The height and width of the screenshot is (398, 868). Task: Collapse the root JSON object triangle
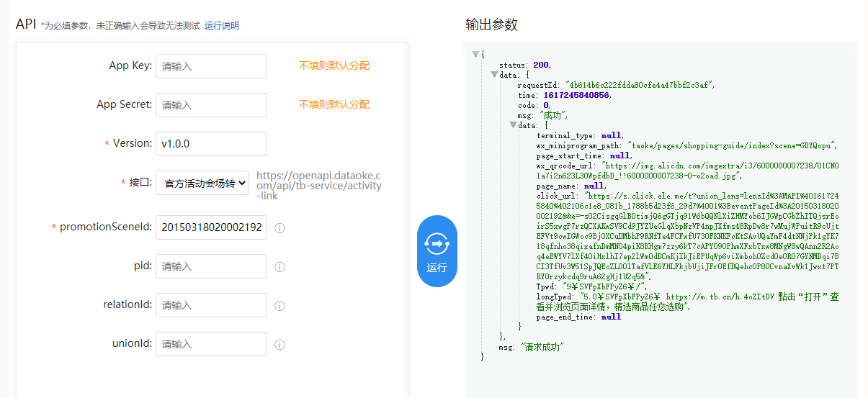475,55
